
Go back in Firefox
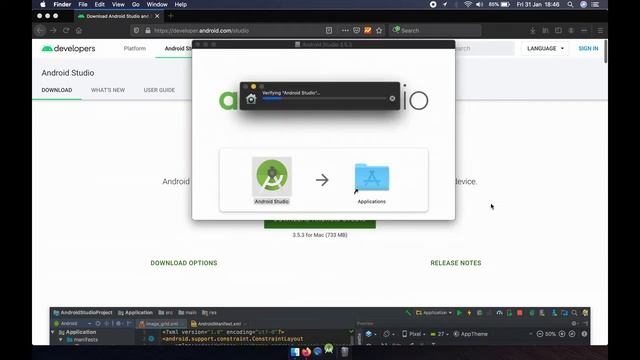[40, 30]
